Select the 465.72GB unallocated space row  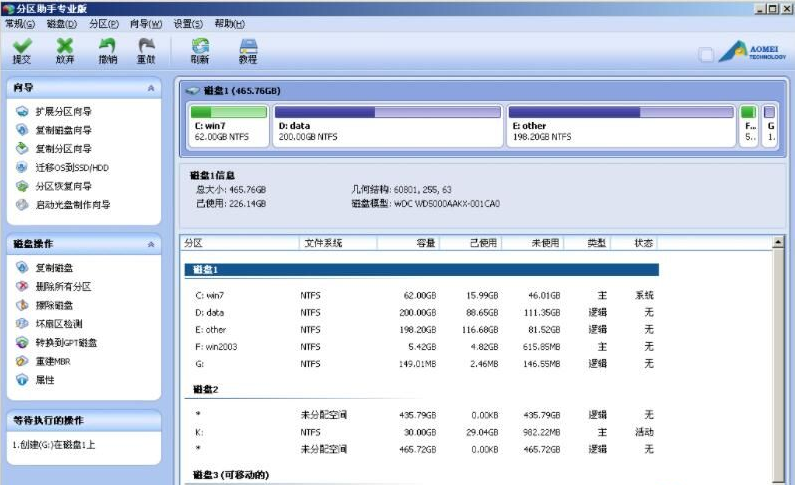tap(421, 450)
